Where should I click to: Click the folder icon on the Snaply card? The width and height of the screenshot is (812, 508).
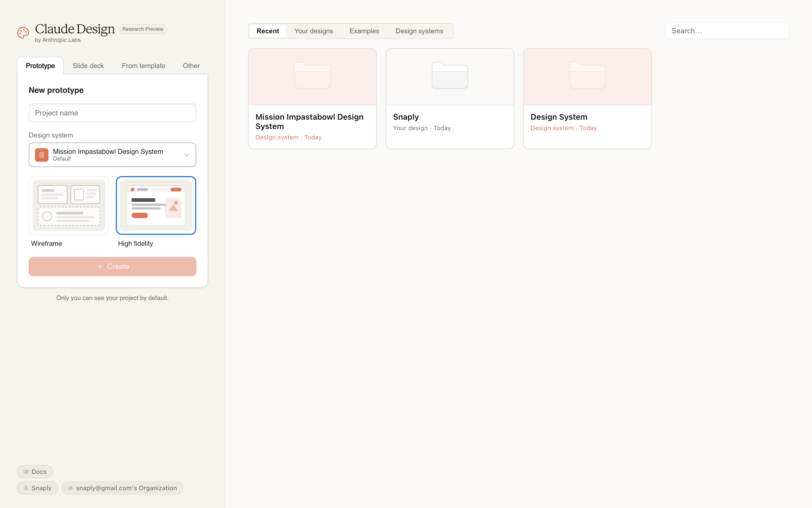pos(450,76)
